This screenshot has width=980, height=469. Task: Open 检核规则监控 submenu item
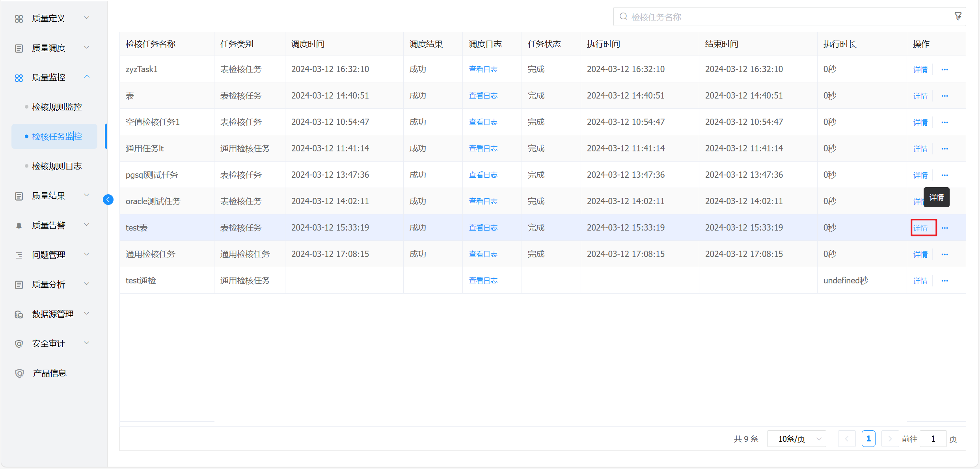(x=57, y=107)
